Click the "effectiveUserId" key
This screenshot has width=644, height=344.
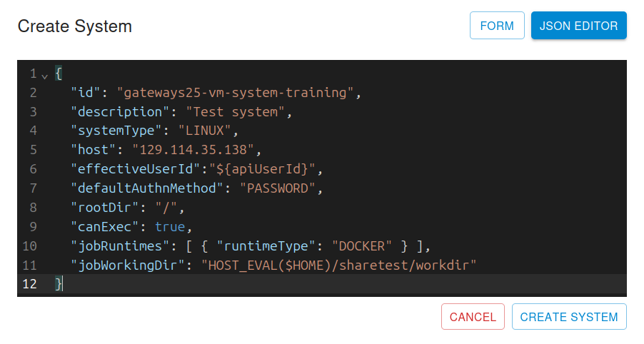pos(135,170)
